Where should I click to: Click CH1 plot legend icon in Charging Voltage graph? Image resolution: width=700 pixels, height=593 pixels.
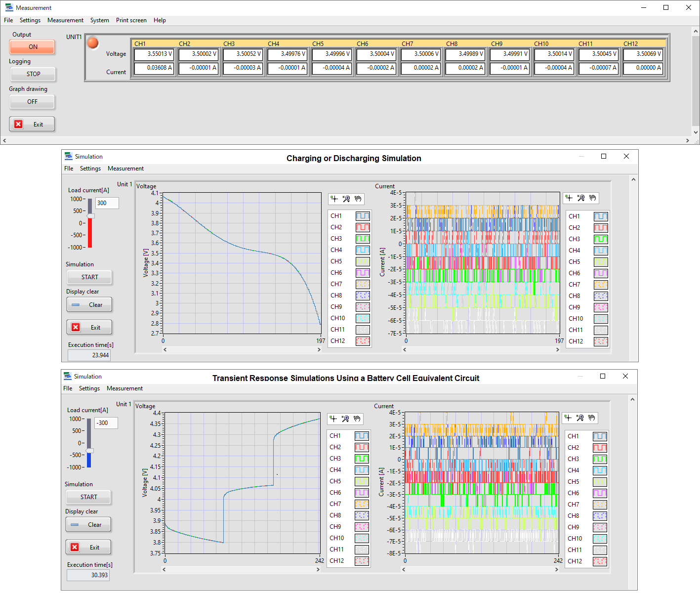pyautogui.click(x=363, y=216)
